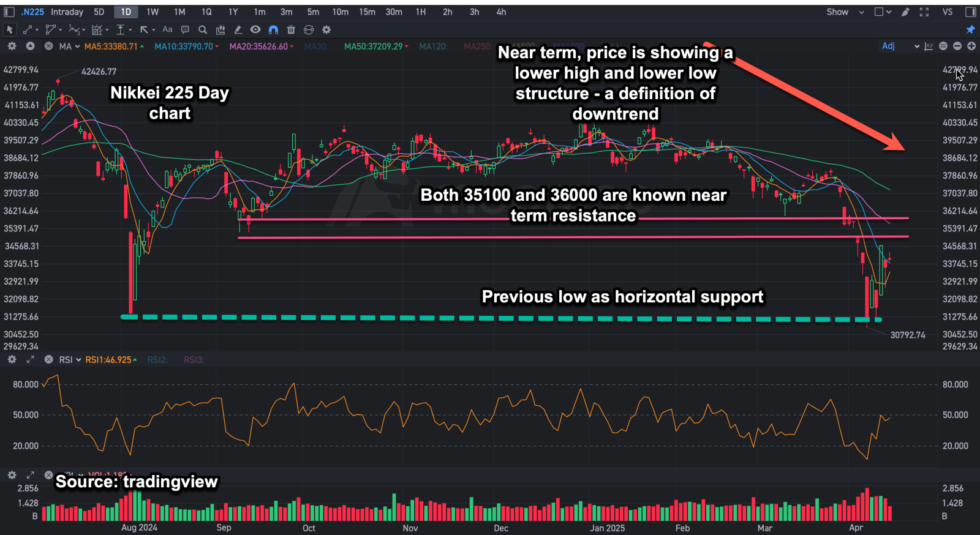The width and height of the screenshot is (980, 535).
Task: Select the trend line drawing tool
Action: 28,29
